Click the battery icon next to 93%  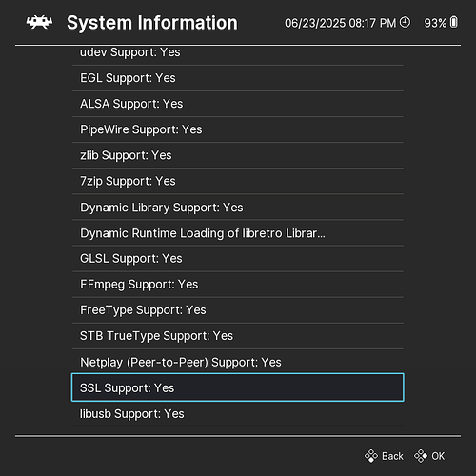[454, 22]
